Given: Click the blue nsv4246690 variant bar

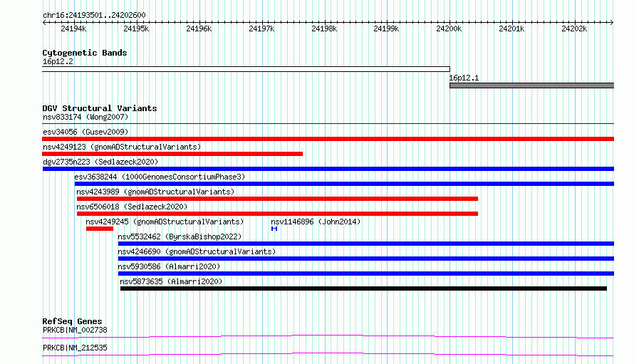Looking at the screenshot, I should click(x=366, y=259).
